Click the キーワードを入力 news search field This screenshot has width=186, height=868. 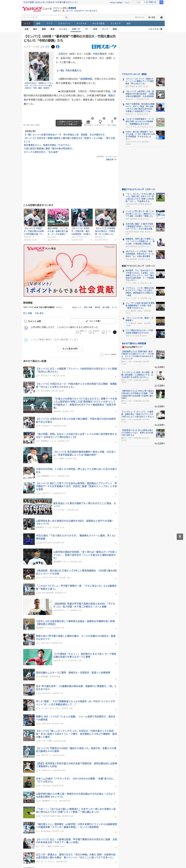[44, 18]
